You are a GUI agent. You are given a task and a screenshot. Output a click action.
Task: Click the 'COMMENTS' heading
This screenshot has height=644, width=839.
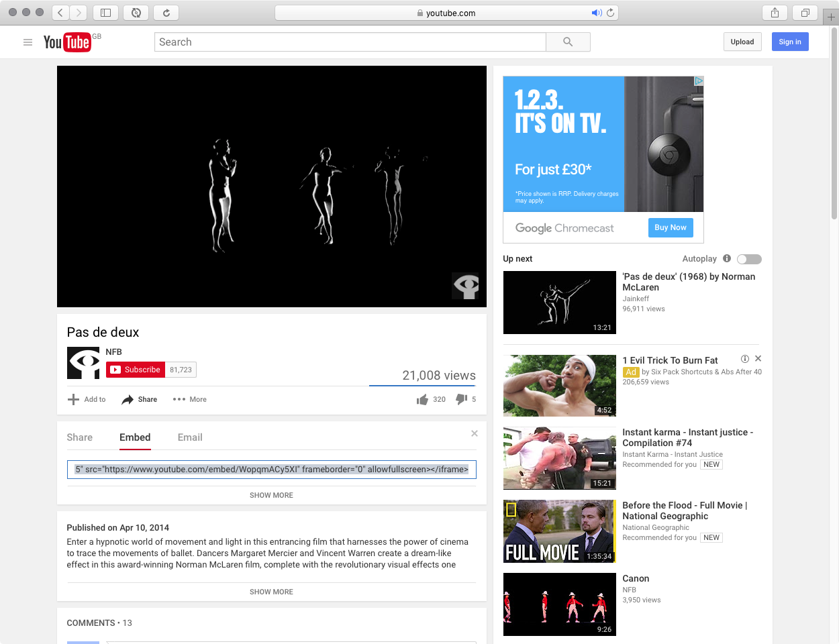click(91, 623)
